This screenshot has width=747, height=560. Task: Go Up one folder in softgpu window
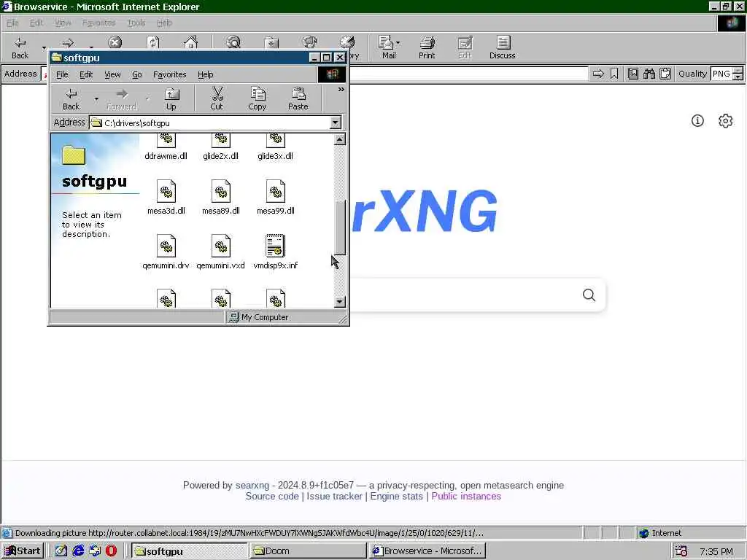tap(171, 99)
